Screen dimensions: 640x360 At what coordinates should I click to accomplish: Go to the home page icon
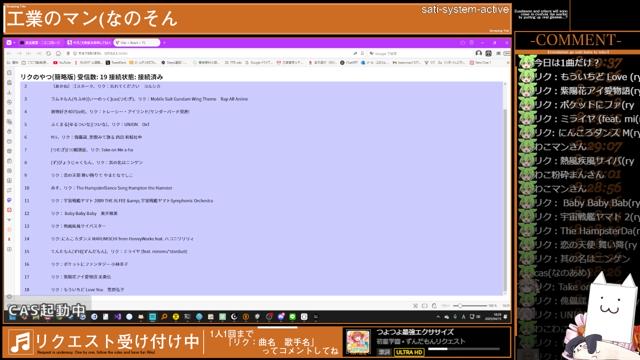(58, 53)
